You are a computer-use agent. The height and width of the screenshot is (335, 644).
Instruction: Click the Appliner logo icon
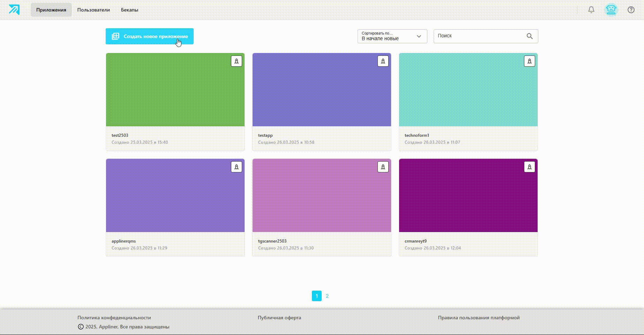coord(14,10)
